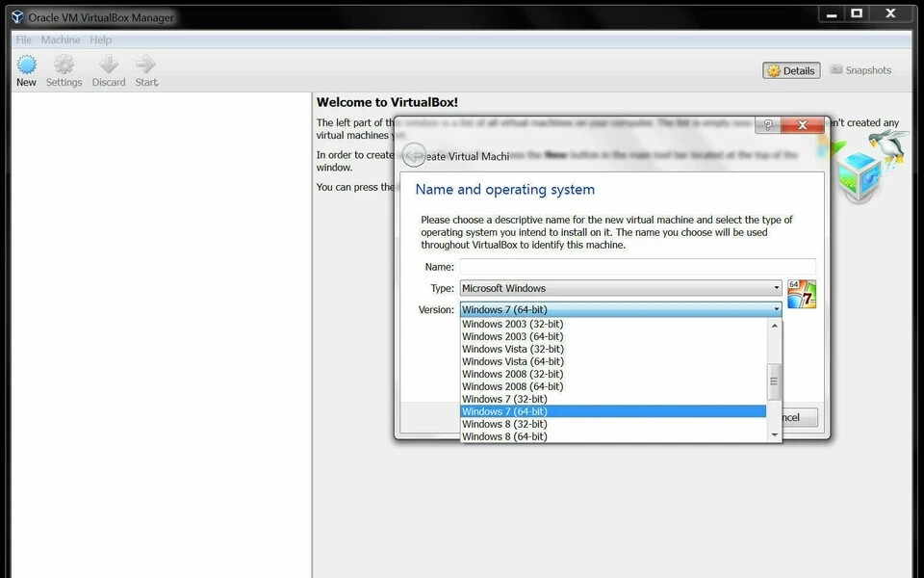Click the dialog help question mark button
Image resolution: width=924 pixels, height=578 pixels.
[x=768, y=125]
